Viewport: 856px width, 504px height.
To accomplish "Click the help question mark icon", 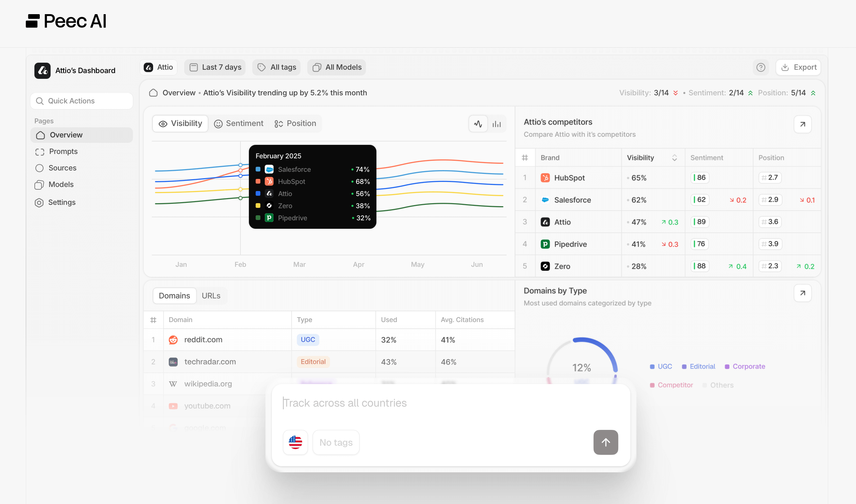I will [x=761, y=67].
